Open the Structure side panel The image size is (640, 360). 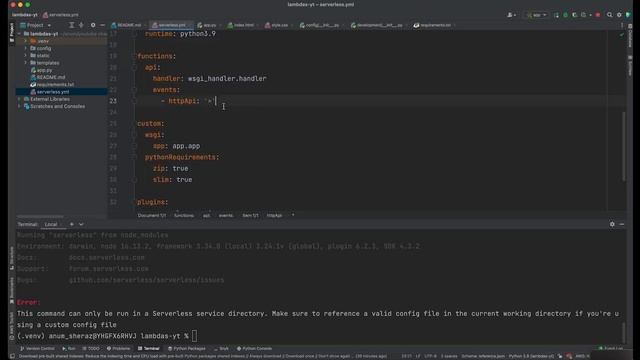point(11,258)
